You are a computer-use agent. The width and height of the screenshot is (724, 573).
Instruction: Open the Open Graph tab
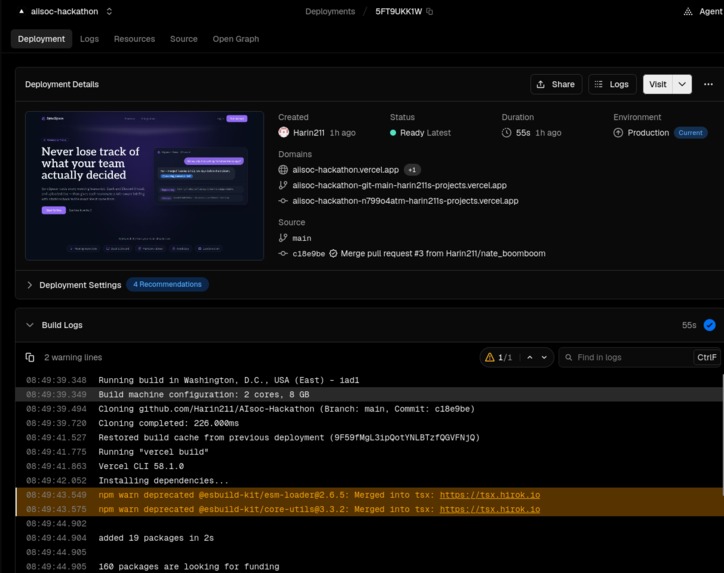pos(235,39)
